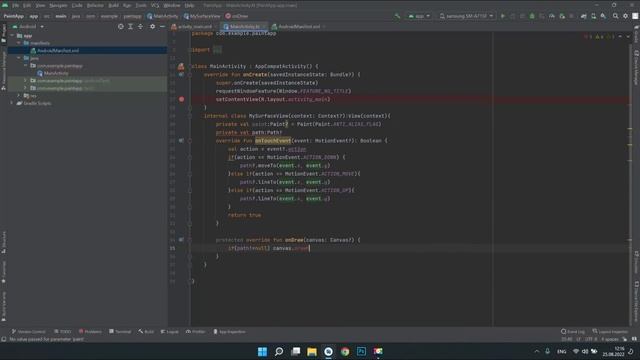Open Photoshop from the taskbar
The width and height of the screenshot is (640, 360).
361,351
